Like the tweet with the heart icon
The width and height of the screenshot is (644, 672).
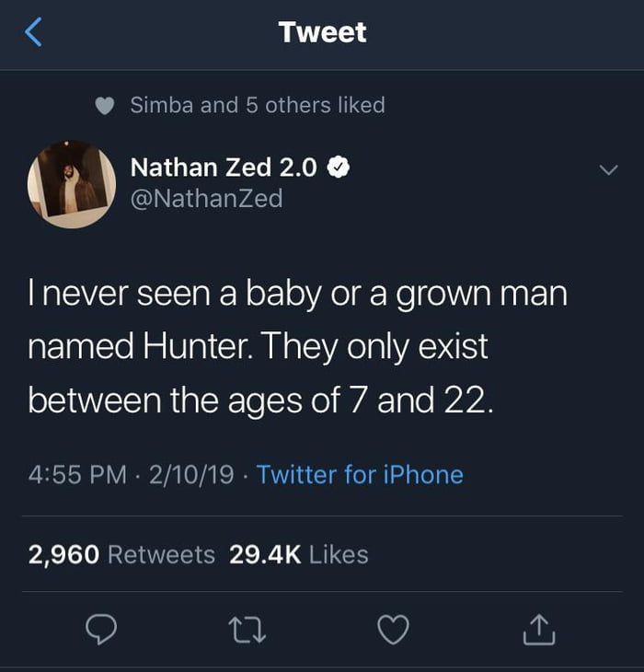(x=393, y=629)
